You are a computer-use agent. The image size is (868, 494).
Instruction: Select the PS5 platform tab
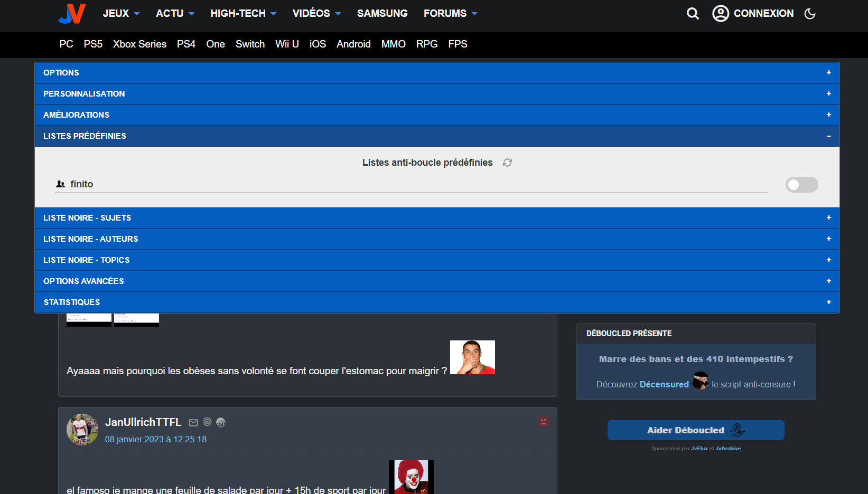(x=93, y=44)
